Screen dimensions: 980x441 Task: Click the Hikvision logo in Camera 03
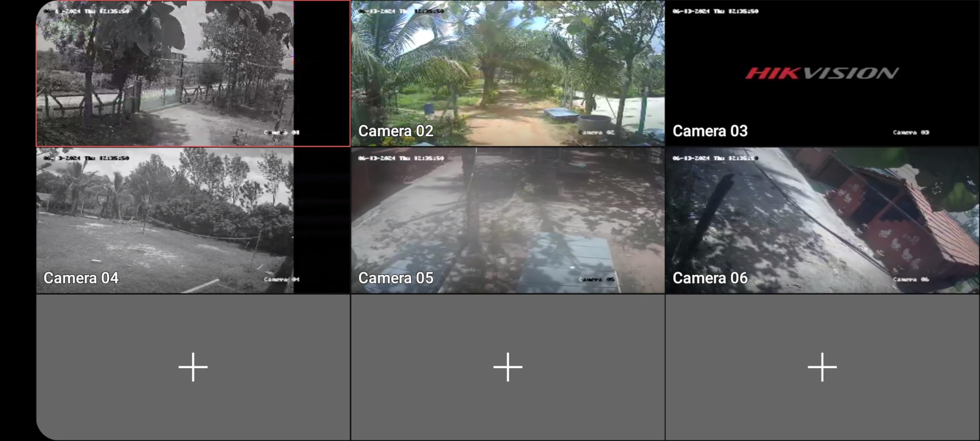coord(822,73)
